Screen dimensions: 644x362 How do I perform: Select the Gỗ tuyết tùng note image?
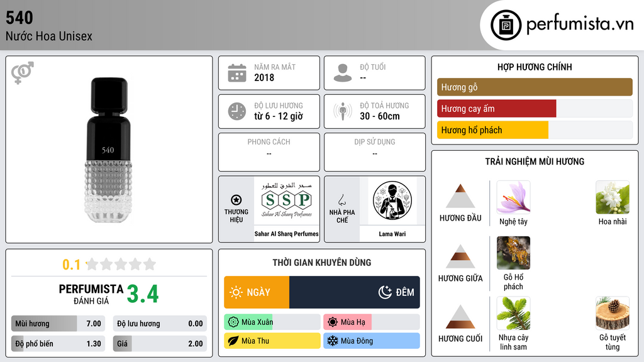pos(613,313)
